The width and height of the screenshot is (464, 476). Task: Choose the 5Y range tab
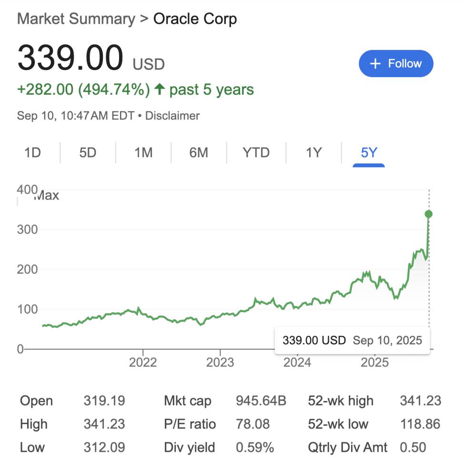[x=369, y=153]
